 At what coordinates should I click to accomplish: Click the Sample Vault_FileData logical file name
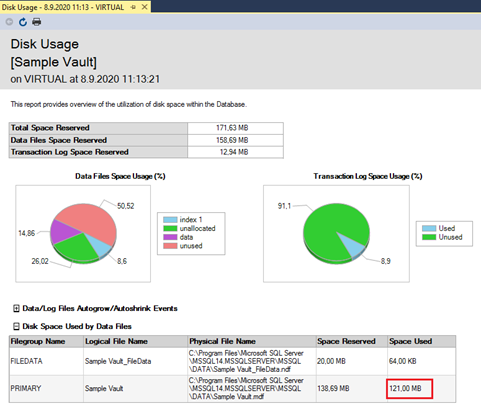(118, 361)
